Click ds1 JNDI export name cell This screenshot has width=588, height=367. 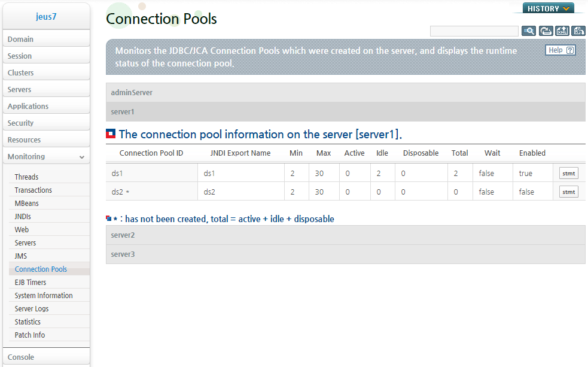[x=241, y=173]
